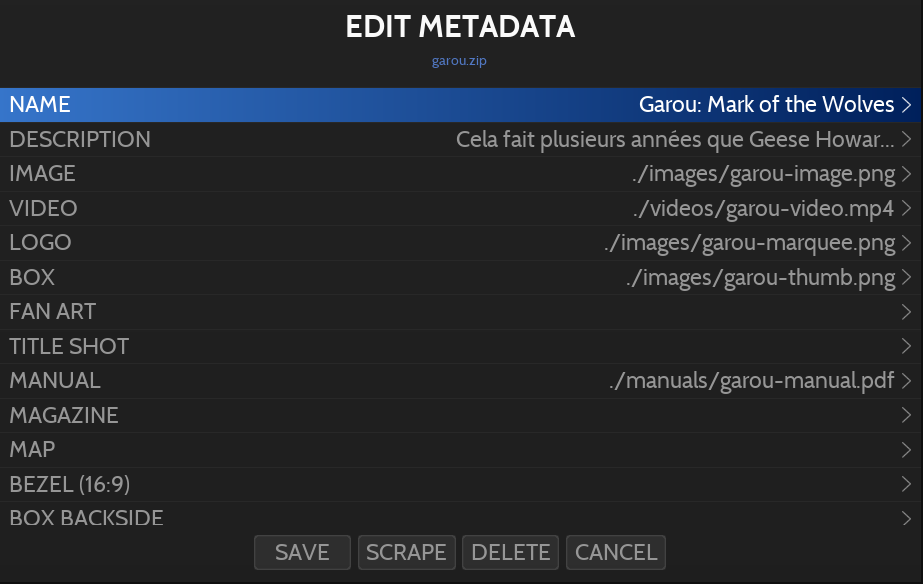This screenshot has height=584, width=923.
Task: Edit the Garou: Mark of the Wolves name
Action: 766,105
